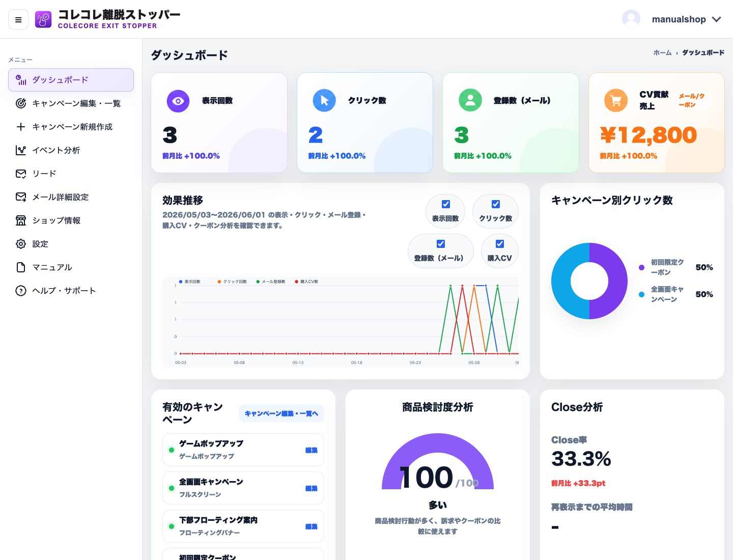Click the 前月比 +33.3pt text
Viewport: 733px width, 560px height.
[x=578, y=483]
